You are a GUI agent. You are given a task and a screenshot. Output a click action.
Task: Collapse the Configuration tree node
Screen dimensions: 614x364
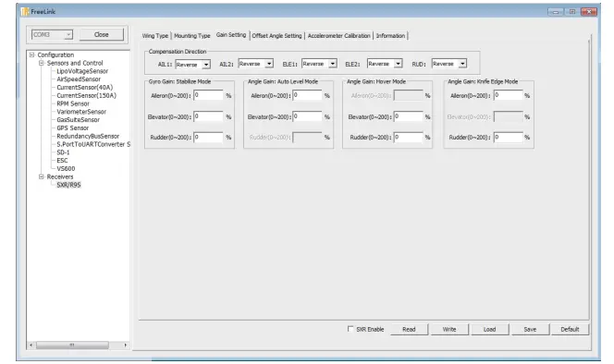[32, 55]
